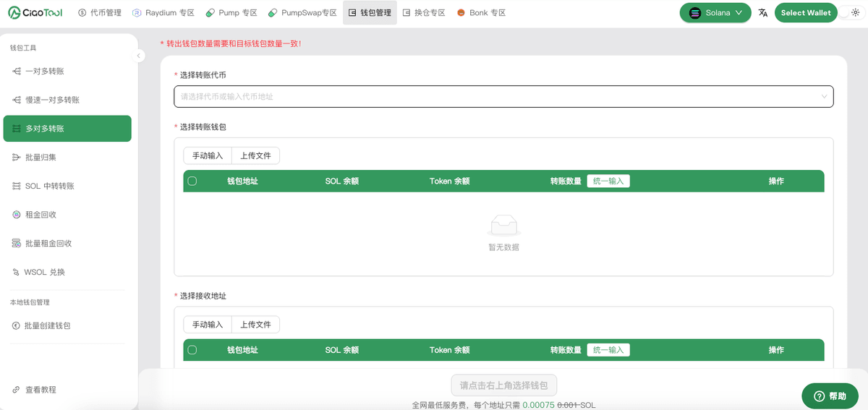Click 统一输入 in the 接收地址 table
Screen dimensions: 868x410
(x=608, y=350)
